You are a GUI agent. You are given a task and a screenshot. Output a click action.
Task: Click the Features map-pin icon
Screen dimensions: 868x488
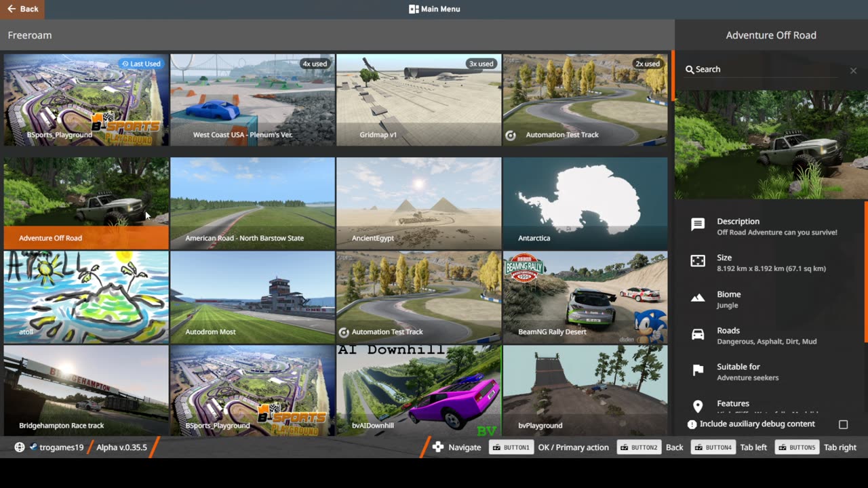tap(698, 407)
